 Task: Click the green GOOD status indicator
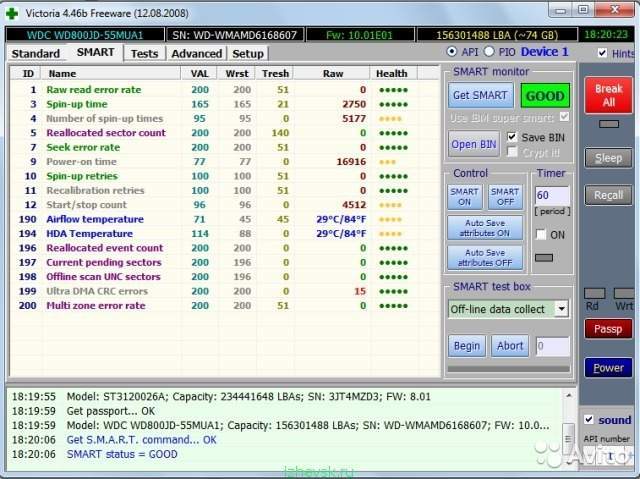pos(545,96)
